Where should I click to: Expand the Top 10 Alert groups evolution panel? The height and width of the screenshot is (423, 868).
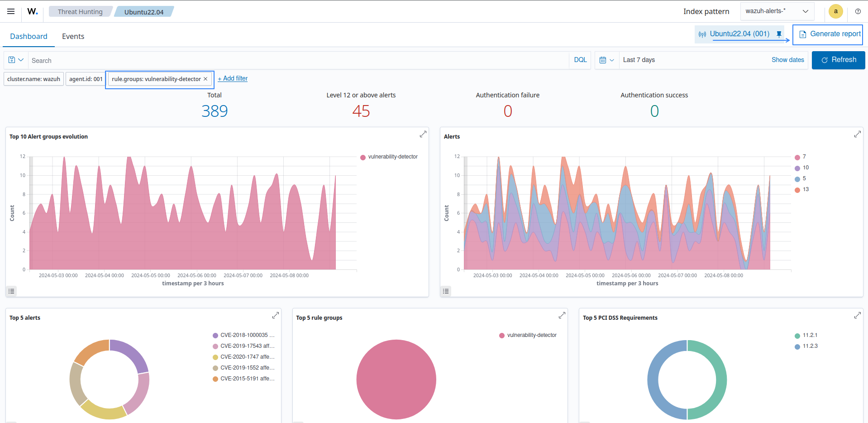click(x=423, y=134)
